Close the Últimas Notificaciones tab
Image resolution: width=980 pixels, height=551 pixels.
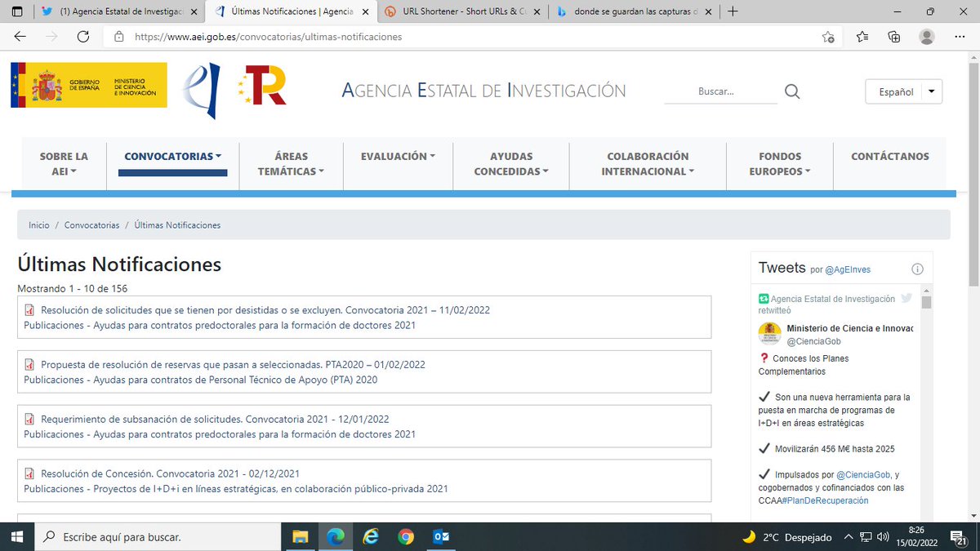click(365, 11)
